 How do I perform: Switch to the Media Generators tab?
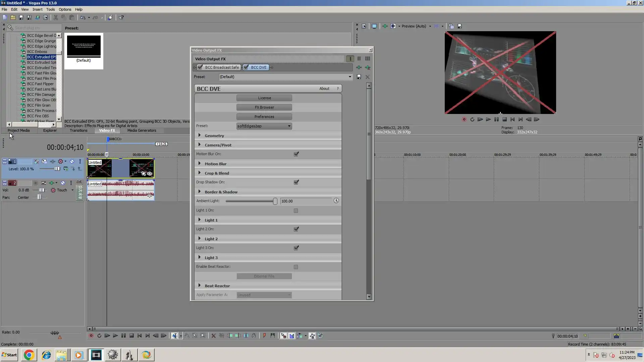tap(142, 130)
